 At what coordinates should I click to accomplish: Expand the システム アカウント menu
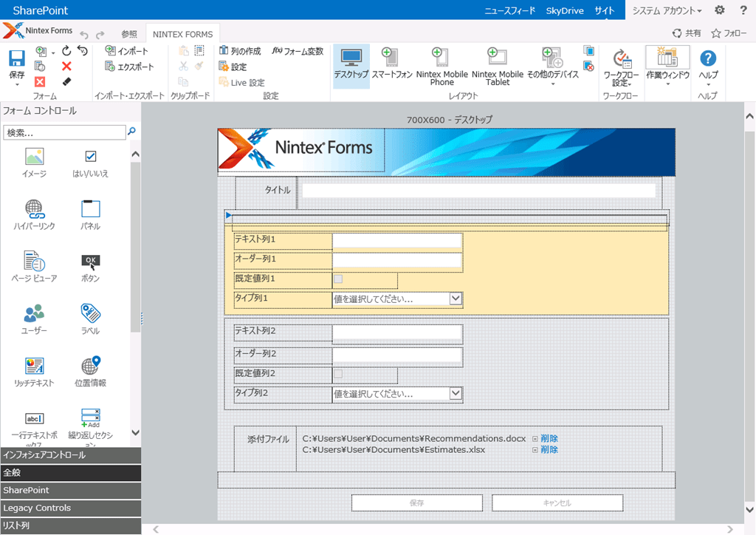coord(667,10)
